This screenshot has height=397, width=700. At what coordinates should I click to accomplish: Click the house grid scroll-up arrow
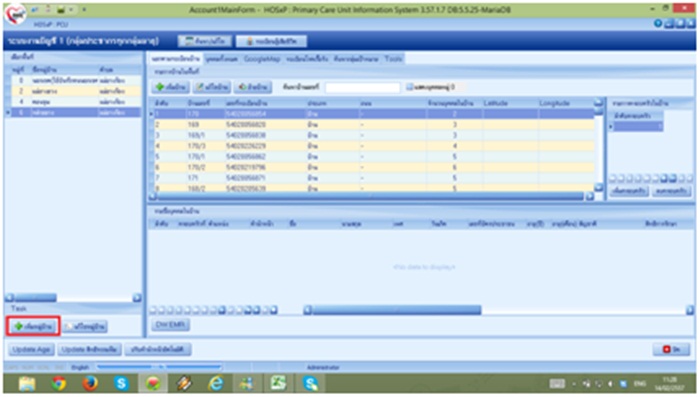tap(599, 103)
